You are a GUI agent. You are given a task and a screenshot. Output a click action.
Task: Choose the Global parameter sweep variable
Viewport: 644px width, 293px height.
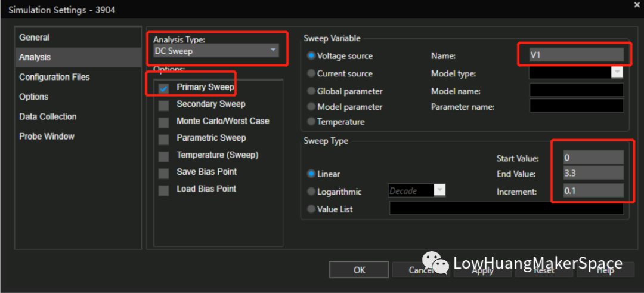(311, 91)
